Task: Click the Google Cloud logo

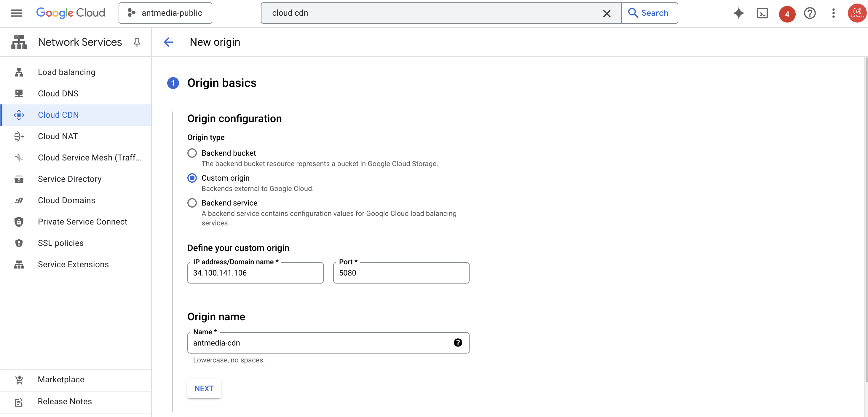Action: pos(71,13)
